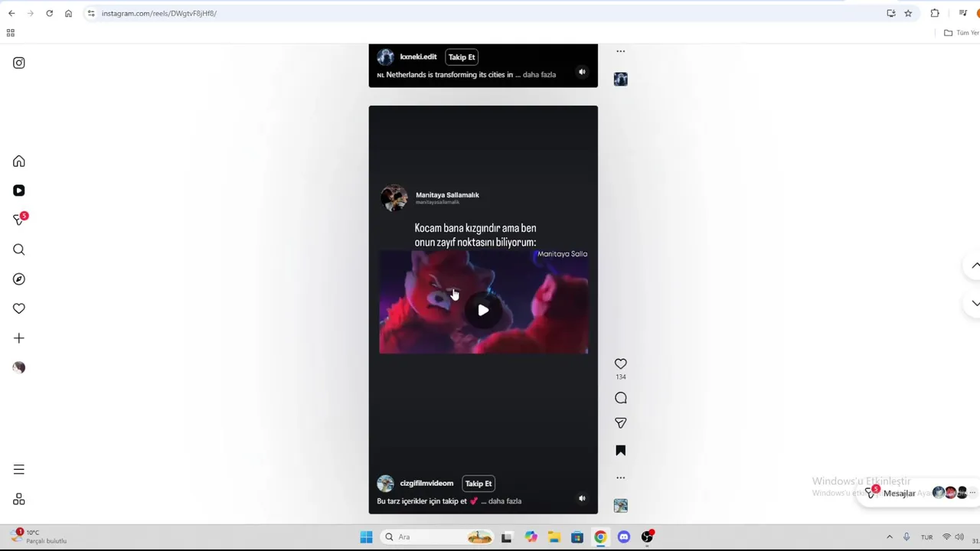The image size is (980, 551).
Task: Open more options for kxneki.edit reel
Action: [x=621, y=51]
